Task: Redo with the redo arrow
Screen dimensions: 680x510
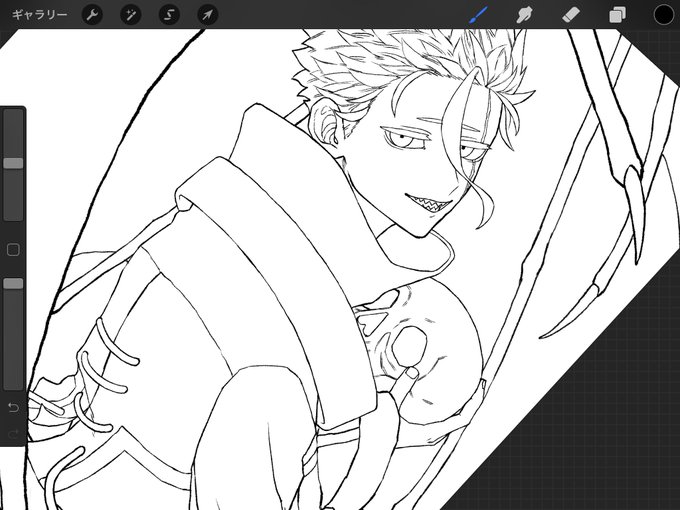Action: coord(13,434)
